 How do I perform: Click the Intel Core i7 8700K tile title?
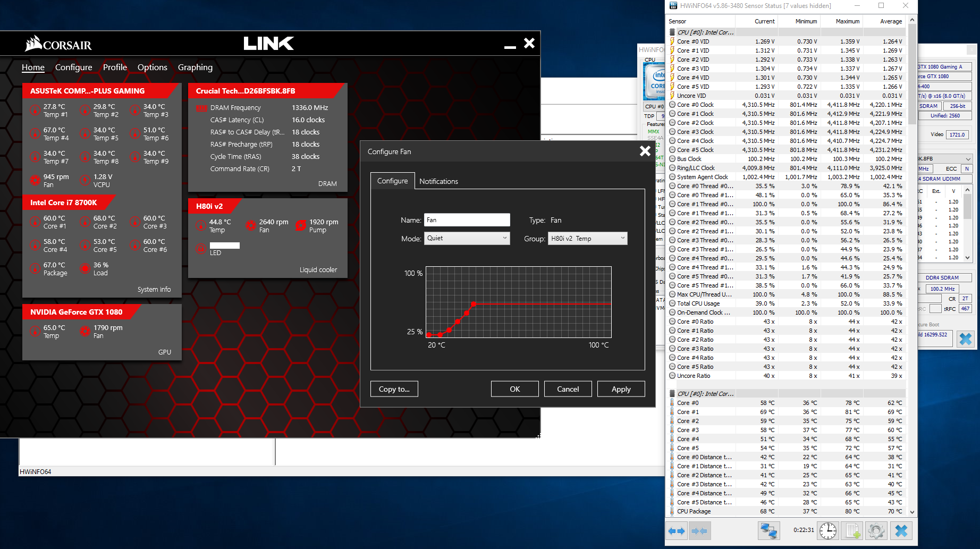click(63, 202)
